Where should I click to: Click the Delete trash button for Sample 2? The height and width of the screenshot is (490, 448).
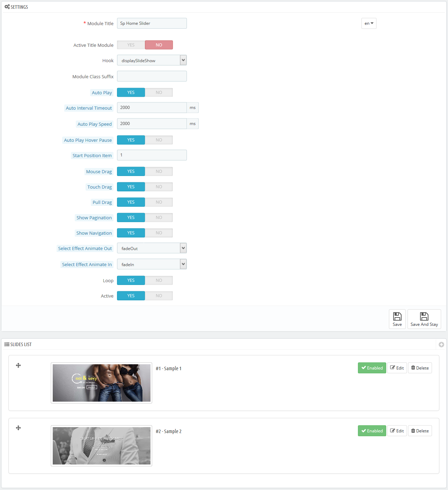[x=420, y=431]
